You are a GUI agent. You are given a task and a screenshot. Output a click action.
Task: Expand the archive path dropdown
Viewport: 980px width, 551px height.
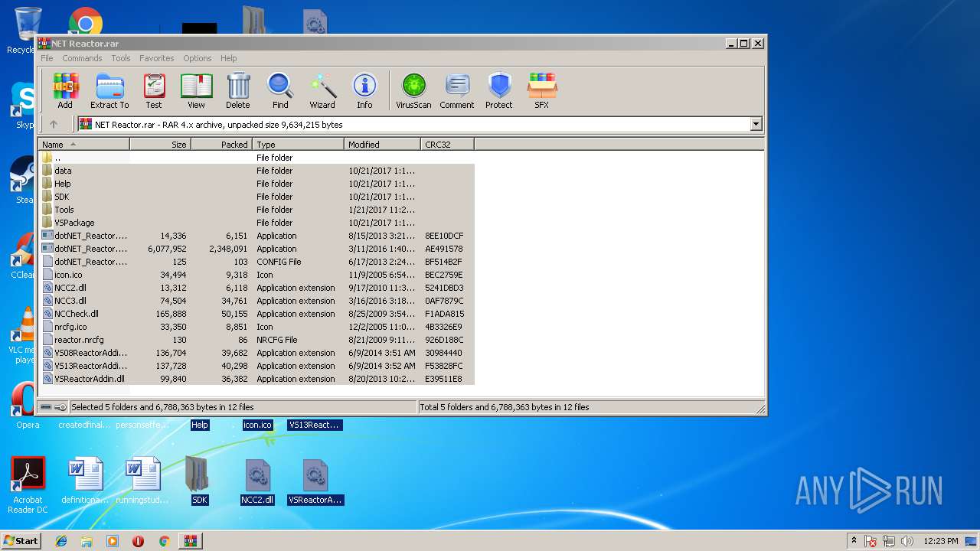[756, 124]
